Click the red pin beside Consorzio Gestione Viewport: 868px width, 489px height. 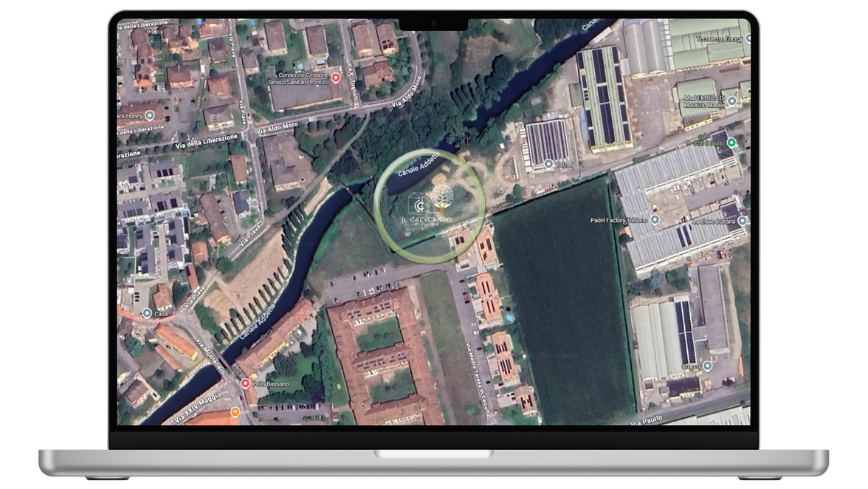click(335, 78)
